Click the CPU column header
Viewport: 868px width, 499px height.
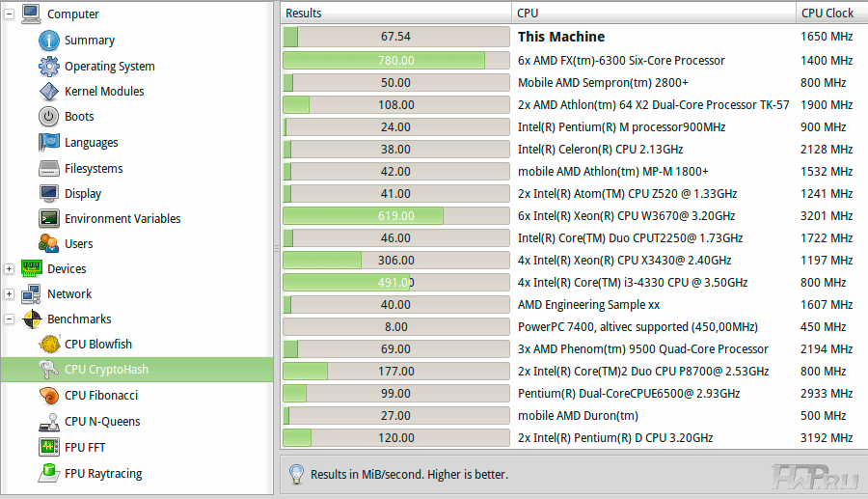point(653,14)
